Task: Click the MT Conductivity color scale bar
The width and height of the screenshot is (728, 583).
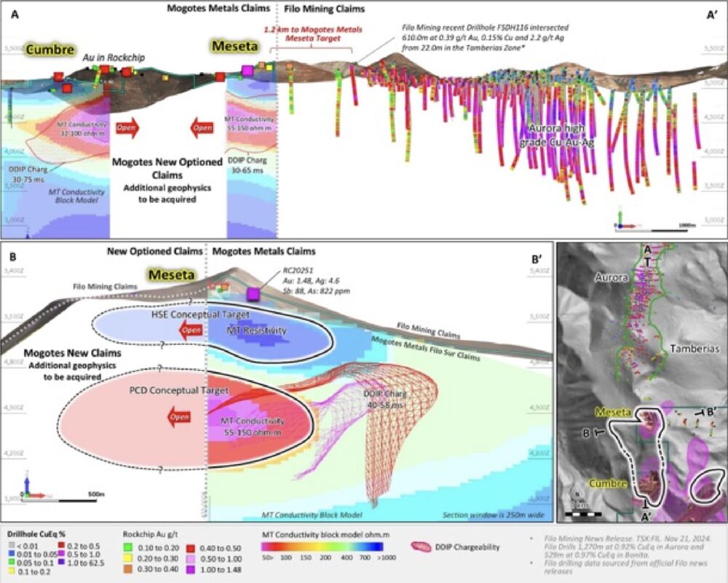Action: click(323, 547)
